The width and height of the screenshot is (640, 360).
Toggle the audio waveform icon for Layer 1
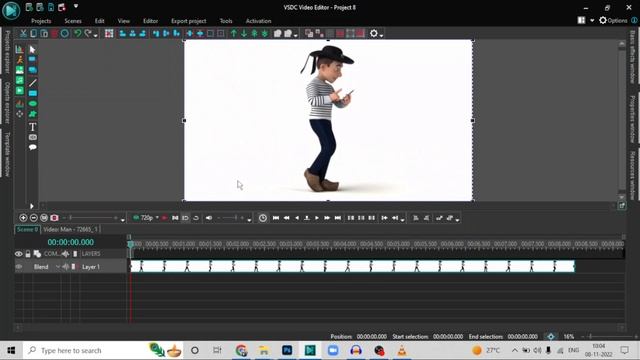[65, 267]
